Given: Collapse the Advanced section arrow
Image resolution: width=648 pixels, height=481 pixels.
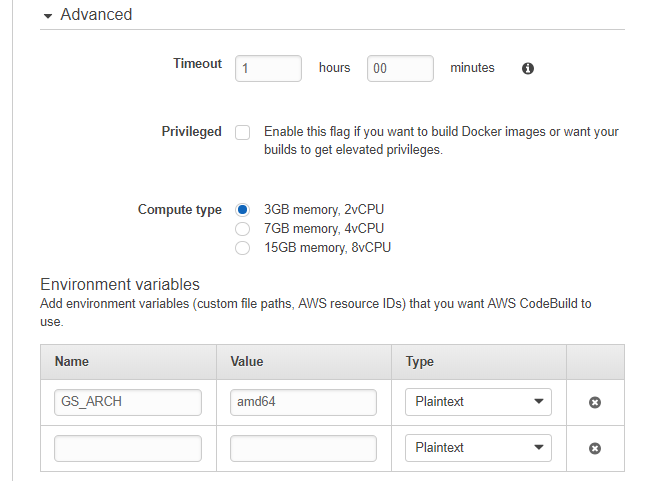Looking at the screenshot, I should click(x=48, y=16).
